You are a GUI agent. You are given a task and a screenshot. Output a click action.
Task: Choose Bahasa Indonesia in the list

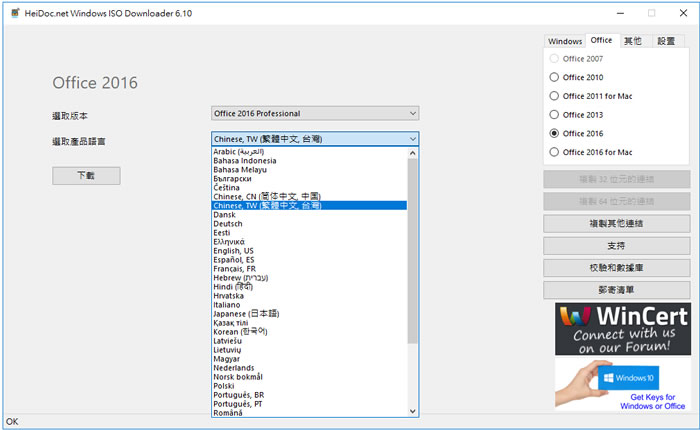pos(309,161)
